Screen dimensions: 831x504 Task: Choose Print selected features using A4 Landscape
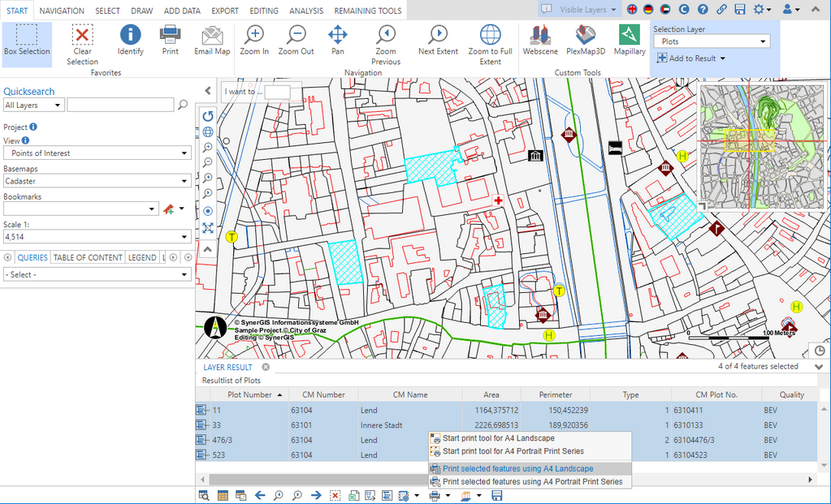[517, 468]
